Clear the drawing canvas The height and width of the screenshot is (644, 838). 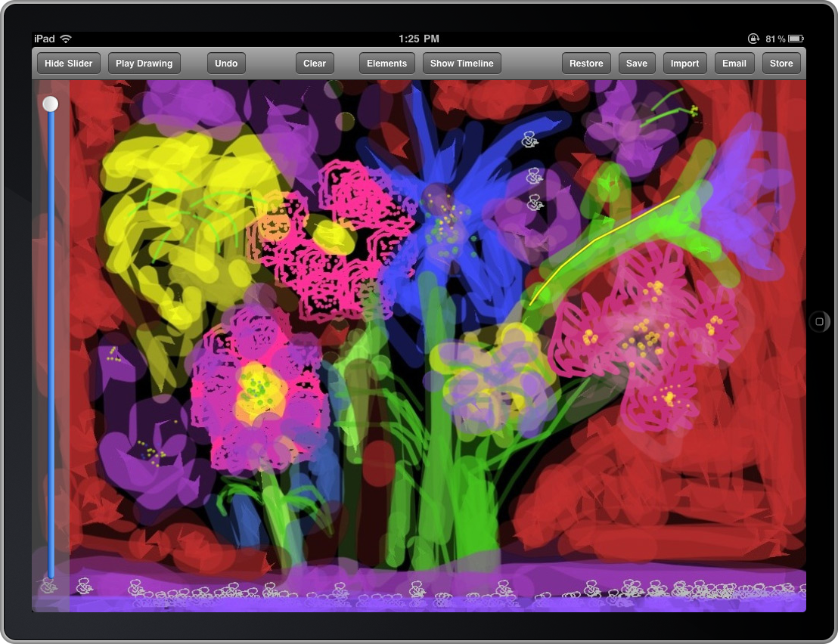click(x=315, y=63)
